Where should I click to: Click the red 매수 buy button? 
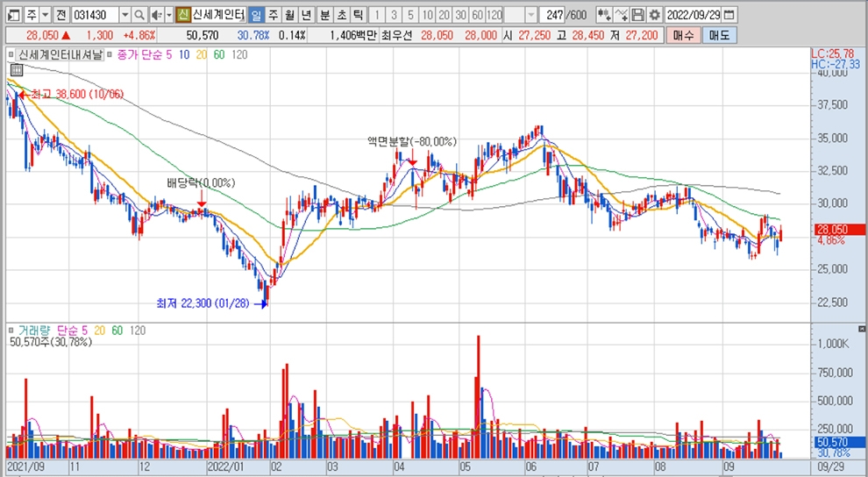click(683, 35)
